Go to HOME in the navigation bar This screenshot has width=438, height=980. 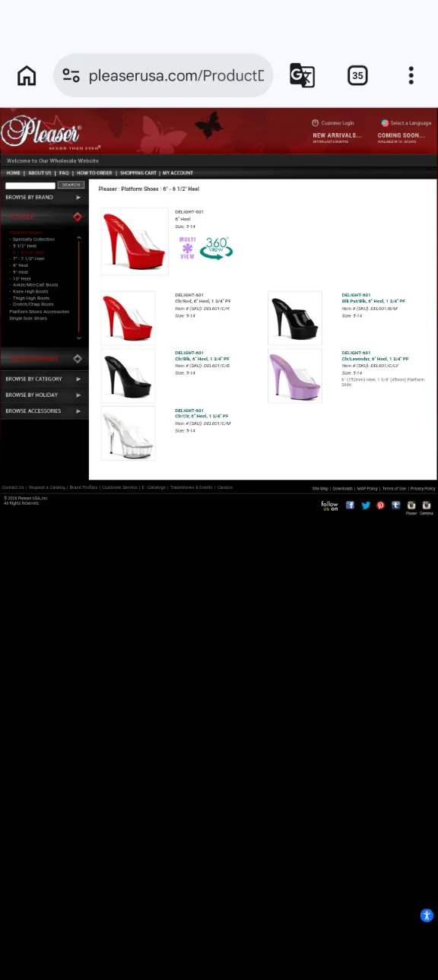[14, 173]
